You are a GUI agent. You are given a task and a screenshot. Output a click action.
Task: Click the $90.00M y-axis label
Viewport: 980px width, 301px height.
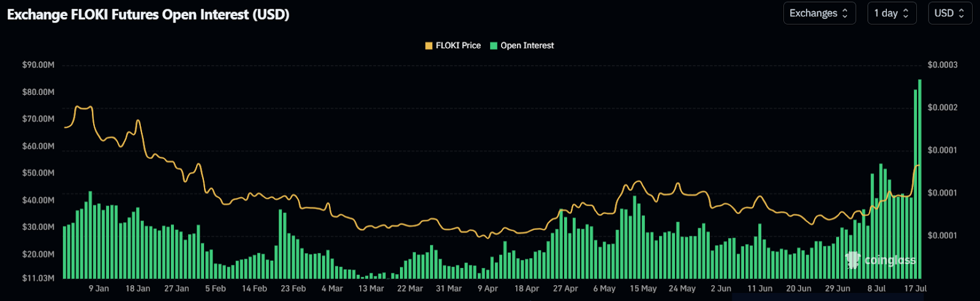pyautogui.click(x=38, y=65)
